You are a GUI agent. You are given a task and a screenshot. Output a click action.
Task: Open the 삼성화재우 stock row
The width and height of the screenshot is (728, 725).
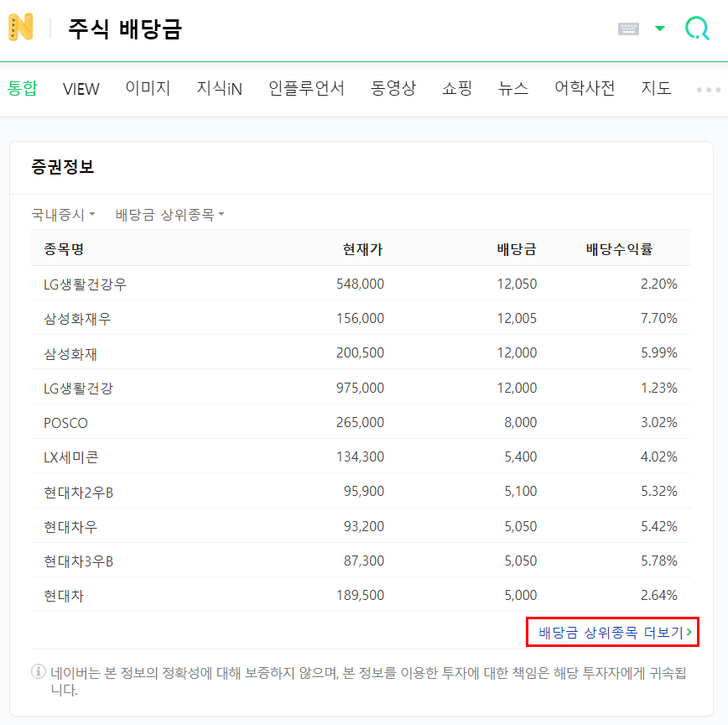(361, 318)
